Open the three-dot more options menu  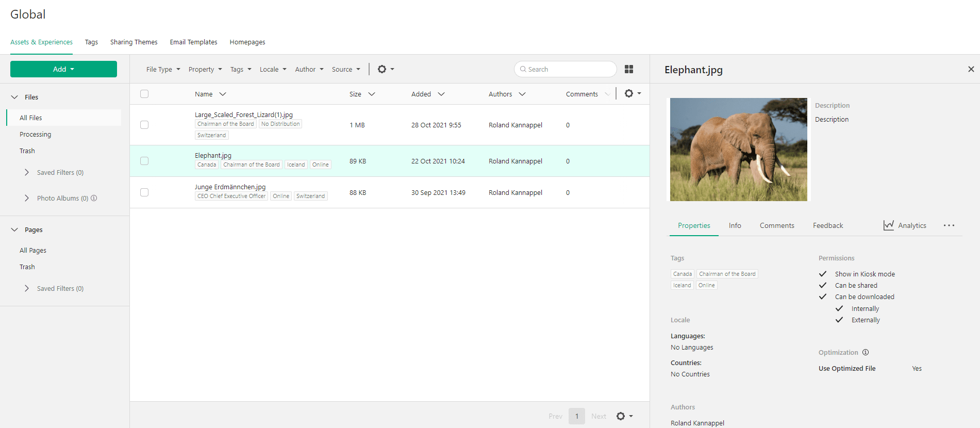[949, 225]
